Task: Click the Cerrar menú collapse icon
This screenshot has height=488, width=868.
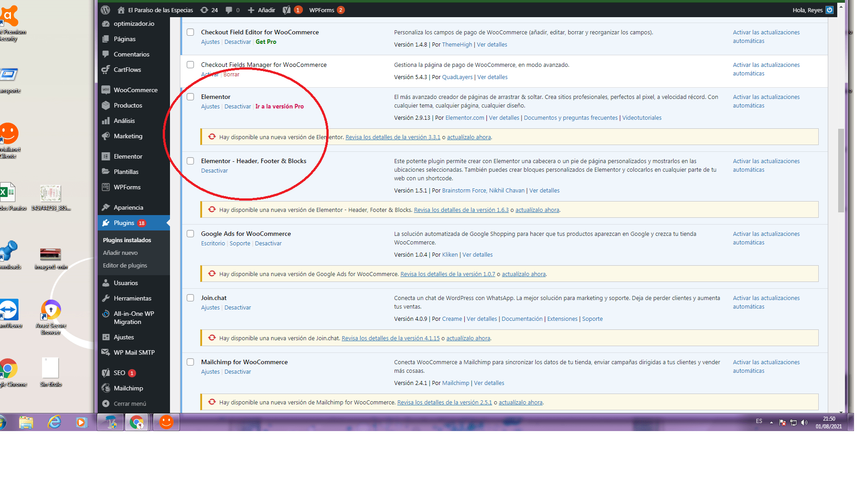Action: point(106,404)
